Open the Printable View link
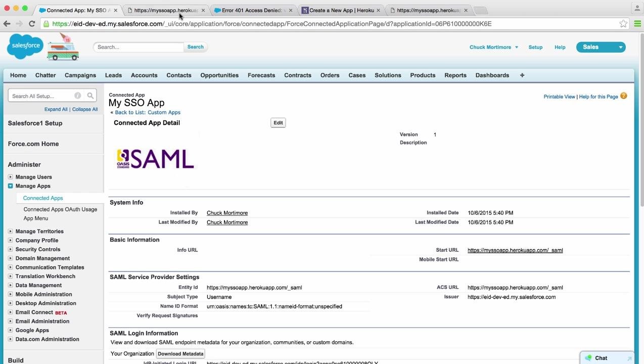The image size is (644, 364). (x=559, y=97)
